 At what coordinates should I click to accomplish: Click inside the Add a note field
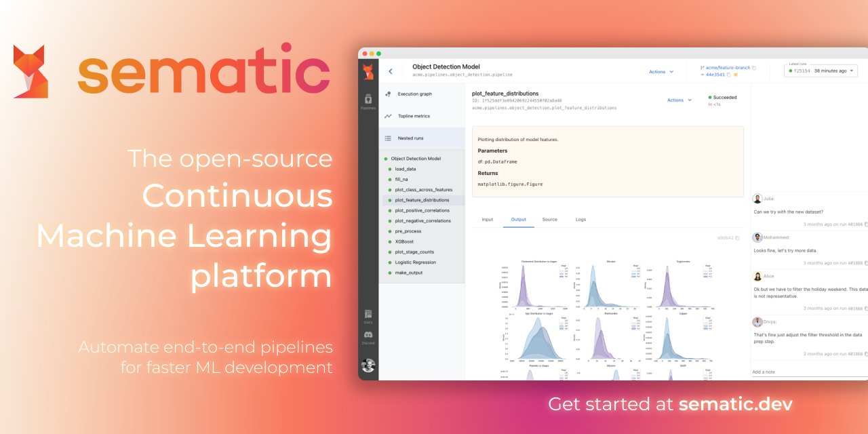pos(810,372)
